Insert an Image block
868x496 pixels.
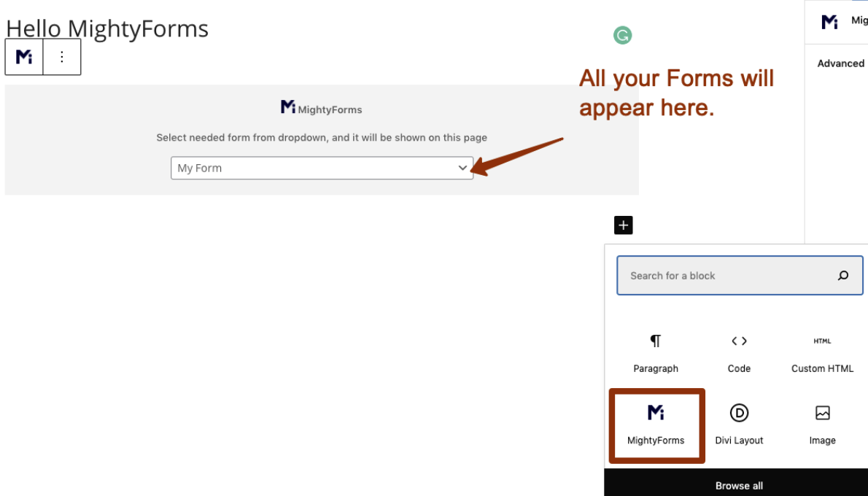822,426
